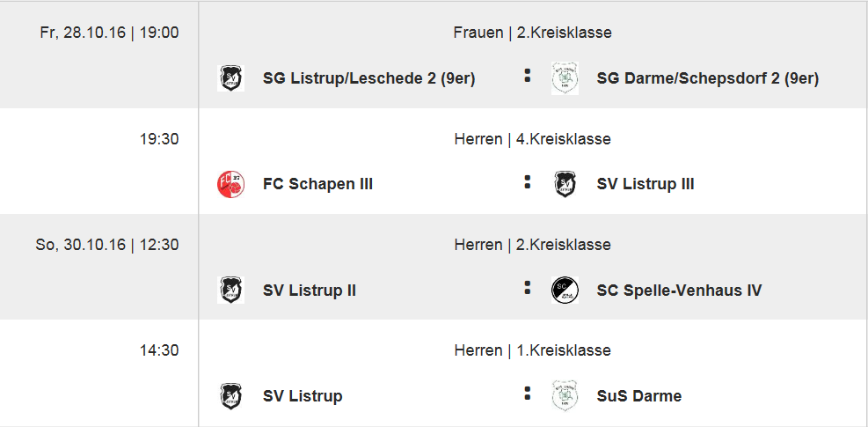This screenshot has height=427, width=868.
Task: Click the SG Darme/Schepsdorf 2 club crest
Action: [565, 78]
